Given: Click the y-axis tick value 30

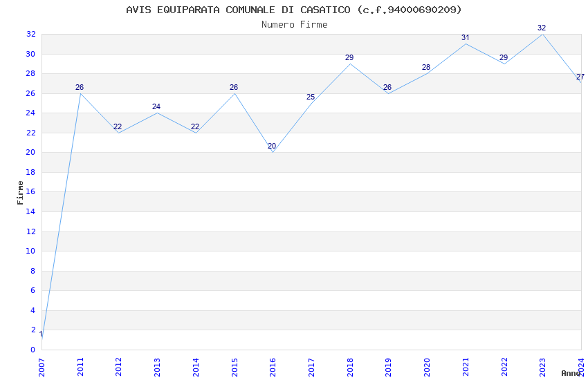Looking at the screenshot, I should click(30, 54).
